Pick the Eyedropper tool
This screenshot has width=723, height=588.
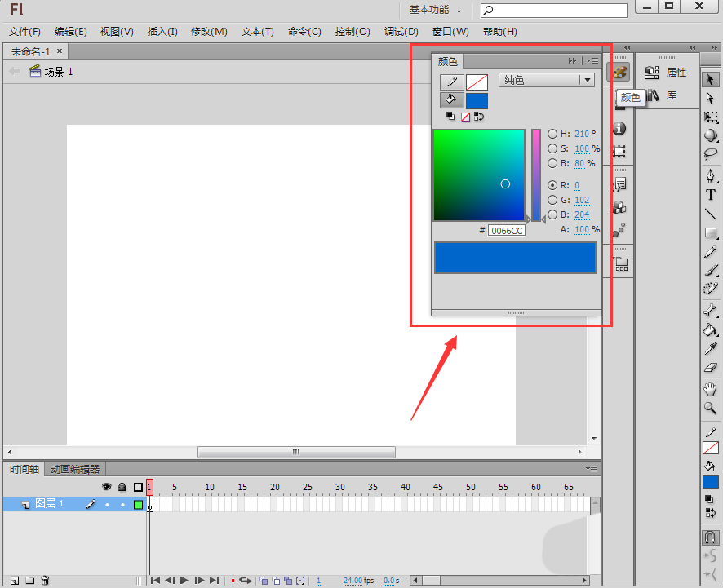click(x=711, y=348)
